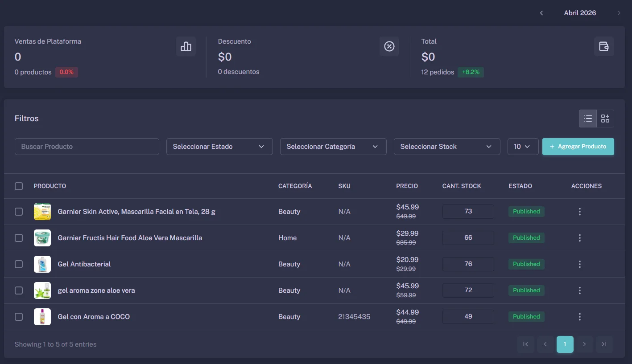Click the Garnier Fructis Hair Food thumbnail
This screenshot has height=364, width=632.
point(42,238)
